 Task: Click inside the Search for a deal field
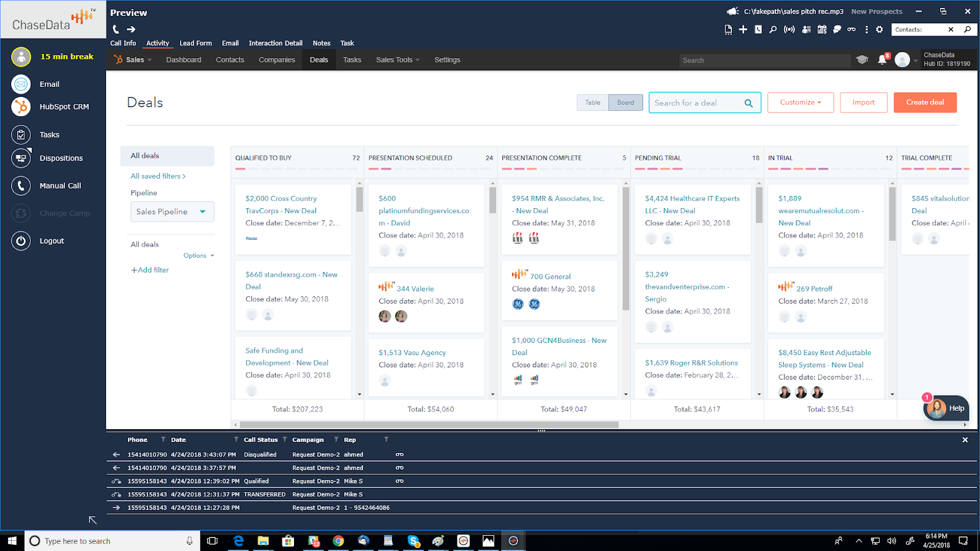698,102
